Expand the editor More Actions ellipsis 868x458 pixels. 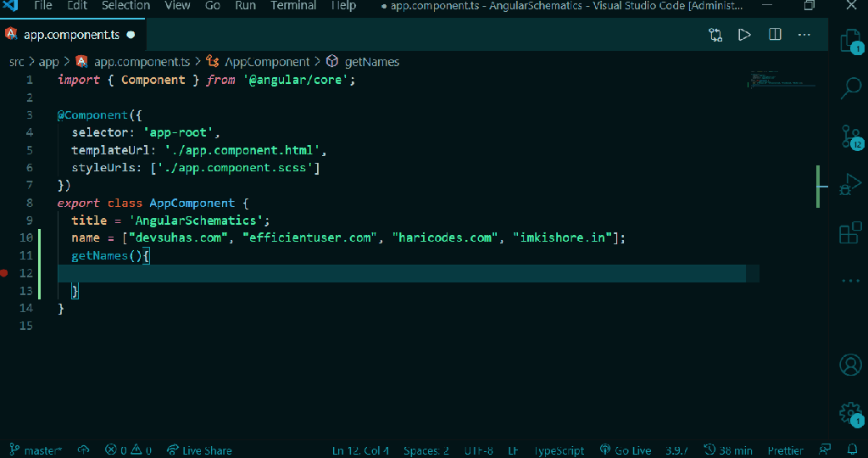[804, 35]
